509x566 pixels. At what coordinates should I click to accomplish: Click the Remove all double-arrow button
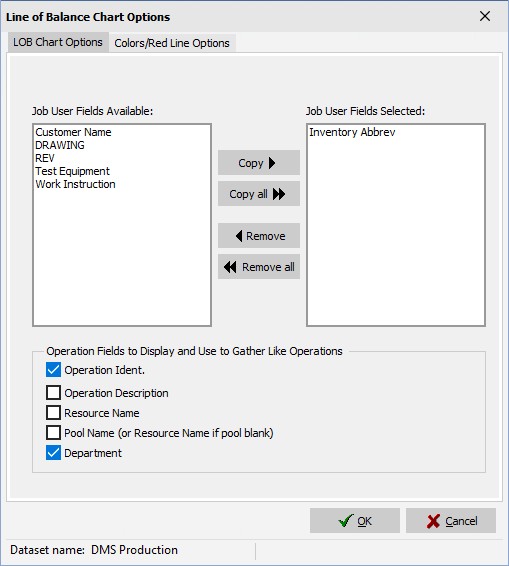click(258, 267)
